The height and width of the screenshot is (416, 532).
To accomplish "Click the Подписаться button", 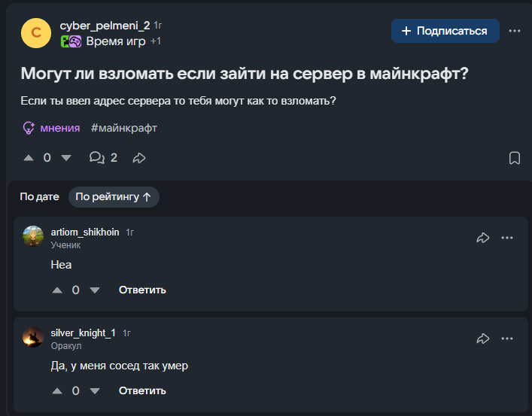I will coord(445,31).
